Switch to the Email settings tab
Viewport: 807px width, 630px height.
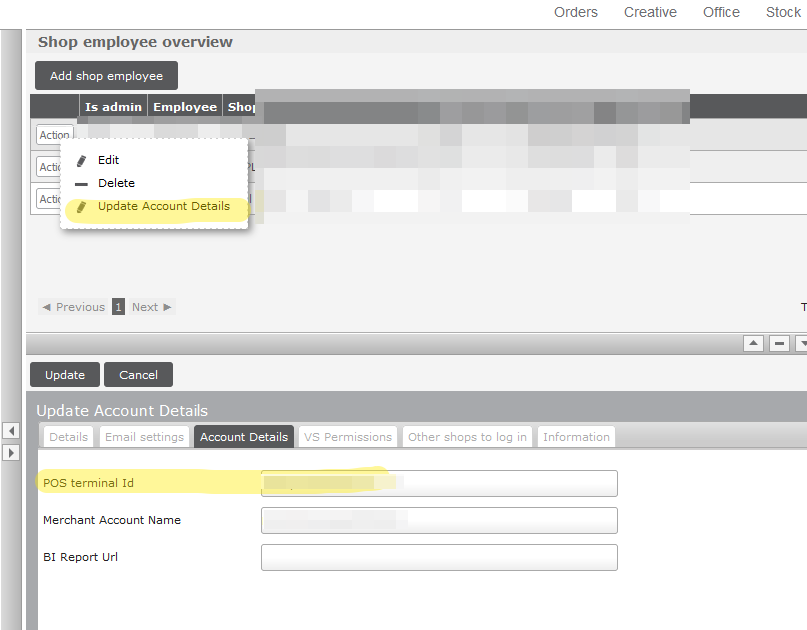point(145,437)
